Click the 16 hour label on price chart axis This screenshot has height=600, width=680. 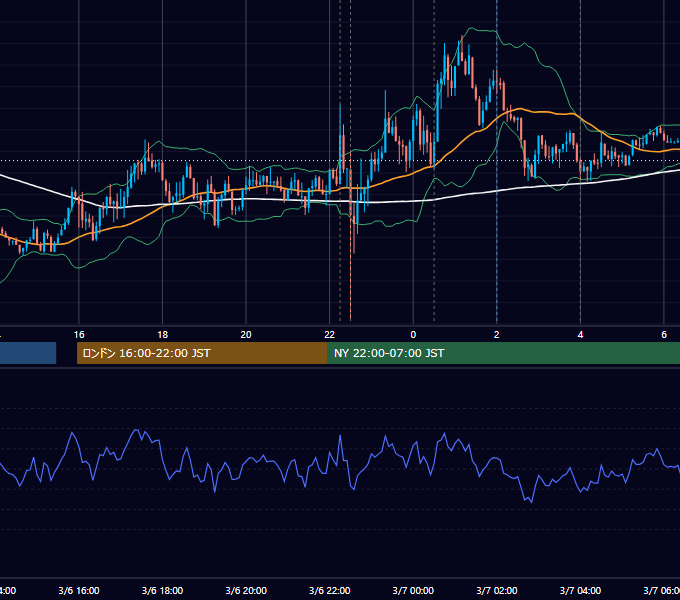pos(79,335)
